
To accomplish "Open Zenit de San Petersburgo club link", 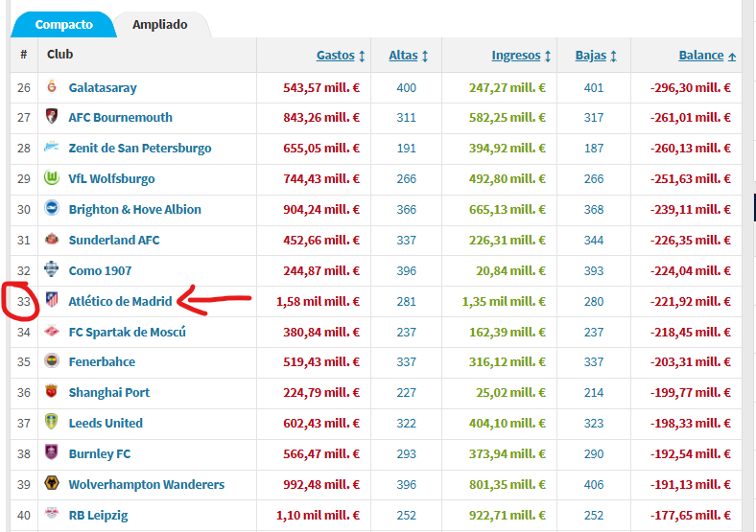I will tap(140, 148).
